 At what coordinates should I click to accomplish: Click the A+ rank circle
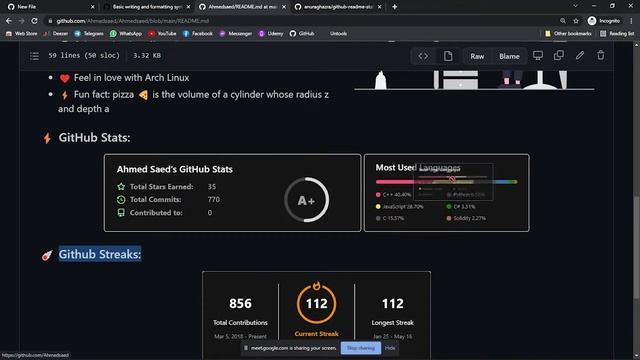307,200
